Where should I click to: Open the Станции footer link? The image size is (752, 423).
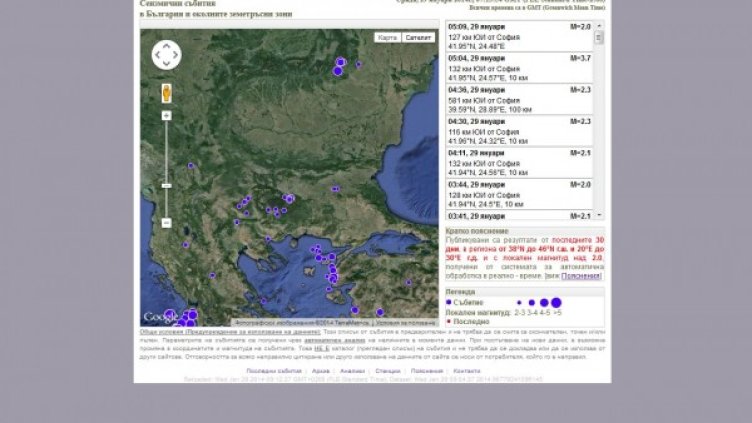point(387,370)
